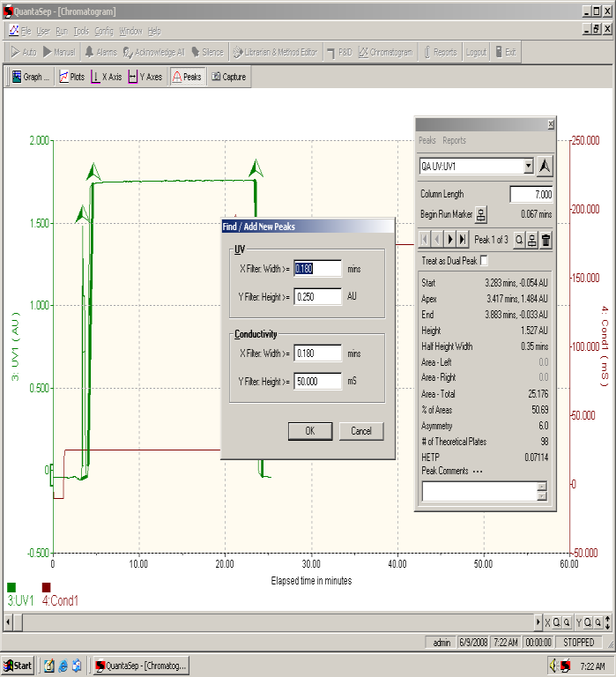616x677 pixels.
Task: Click the Capture camera tool
Action: pos(229,77)
